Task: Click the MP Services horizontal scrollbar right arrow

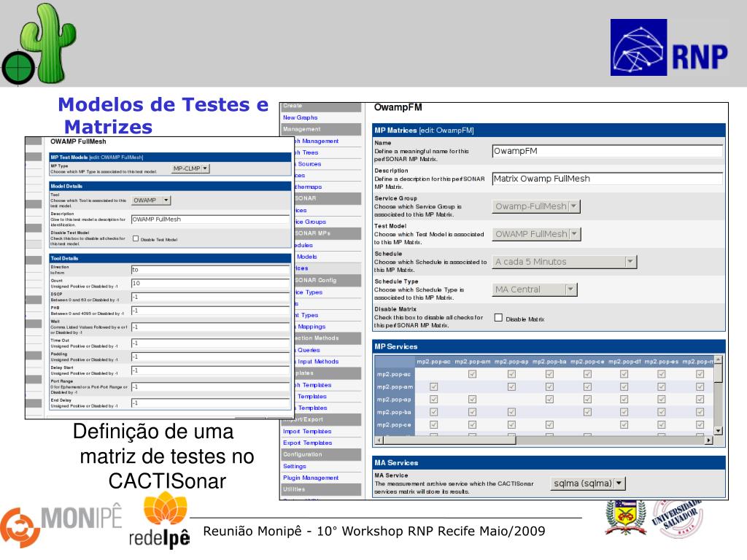Action: [709, 440]
